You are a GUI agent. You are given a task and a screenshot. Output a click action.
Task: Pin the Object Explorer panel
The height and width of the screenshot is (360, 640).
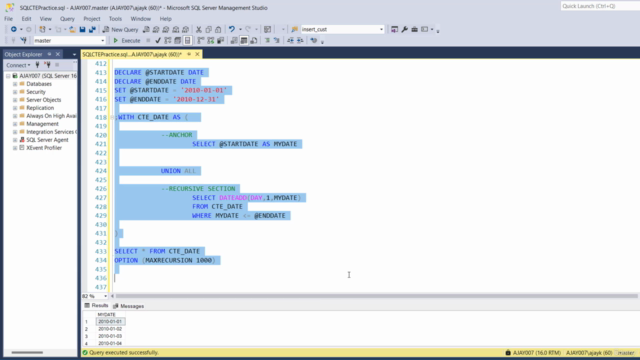[x=49, y=54]
